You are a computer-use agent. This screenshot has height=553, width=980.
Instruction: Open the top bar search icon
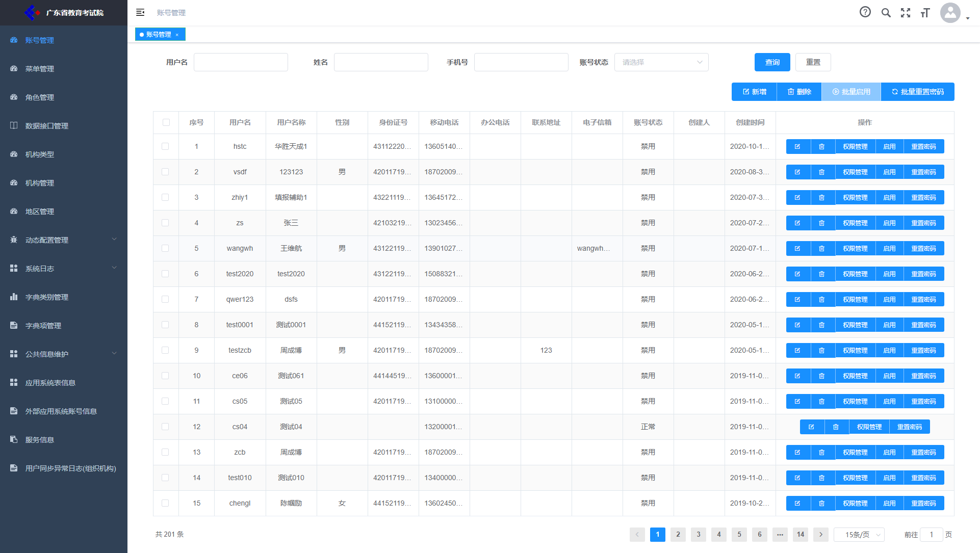886,13
